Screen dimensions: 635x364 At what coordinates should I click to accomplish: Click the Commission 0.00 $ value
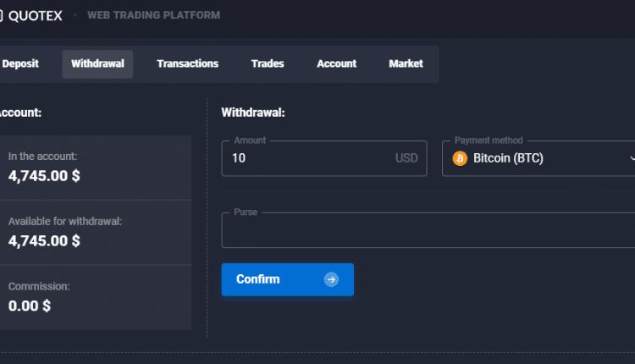30,306
